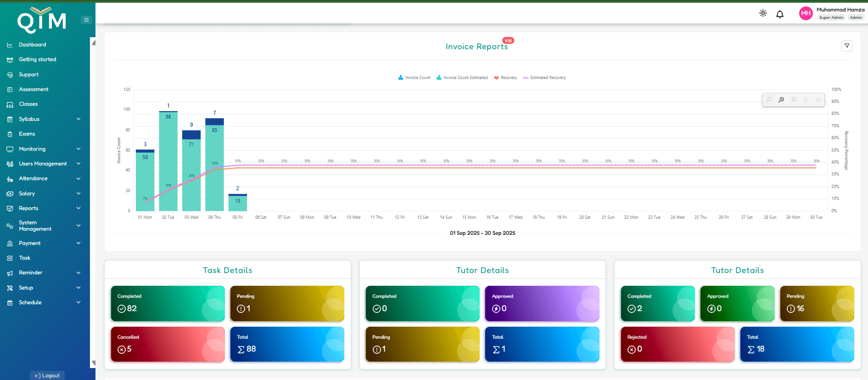The image size is (868, 380).
Task: Expand the Salary submenu arrow
Action: tap(78, 193)
